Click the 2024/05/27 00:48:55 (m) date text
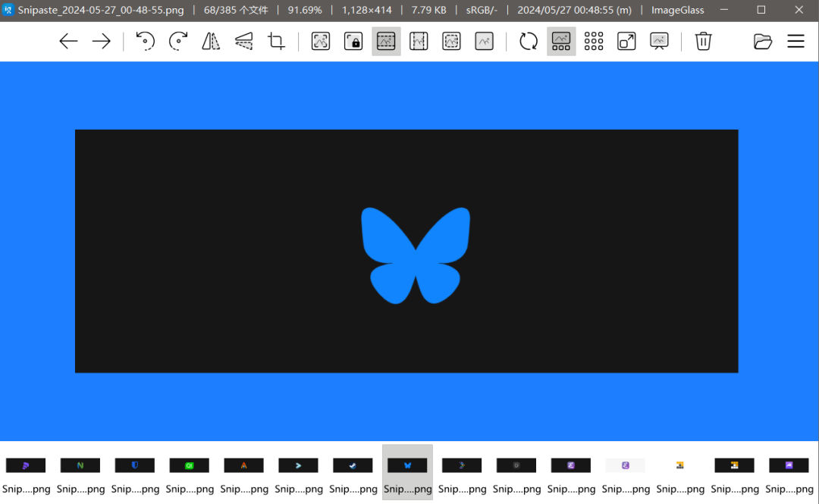Viewport: 819px width, 504px height. [574, 10]
